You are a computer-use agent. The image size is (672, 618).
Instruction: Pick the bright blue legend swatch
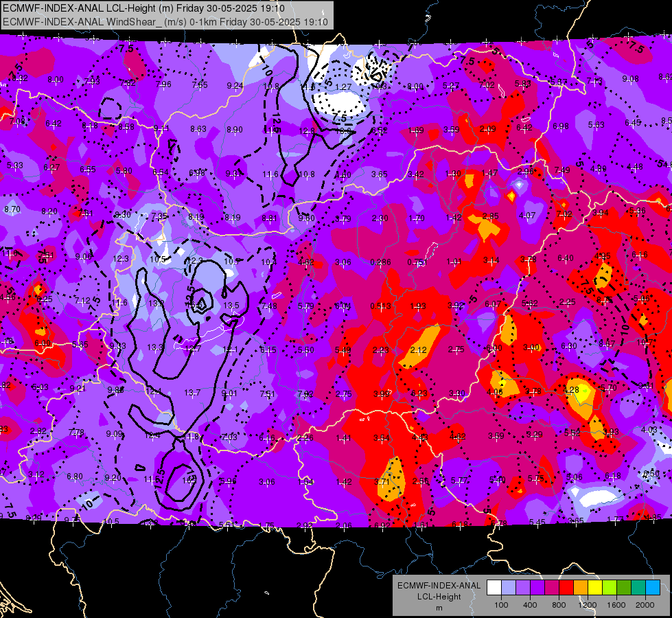[653, 588]
